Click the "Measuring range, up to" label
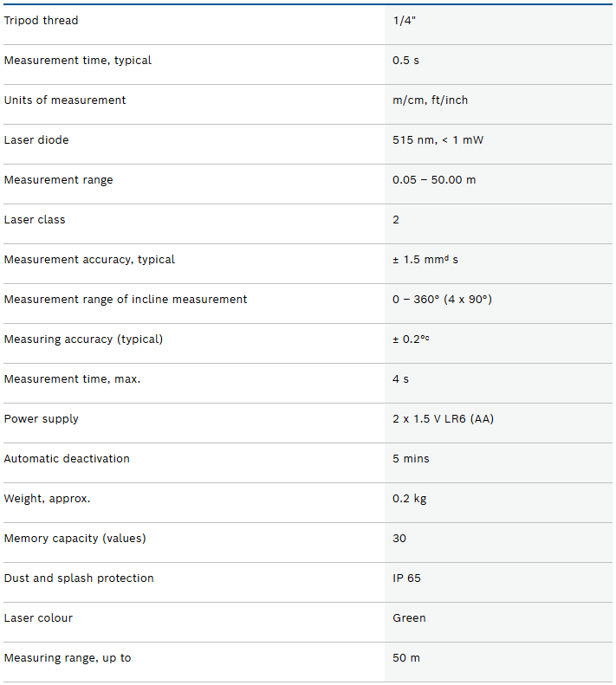 (x=68, y=658)
